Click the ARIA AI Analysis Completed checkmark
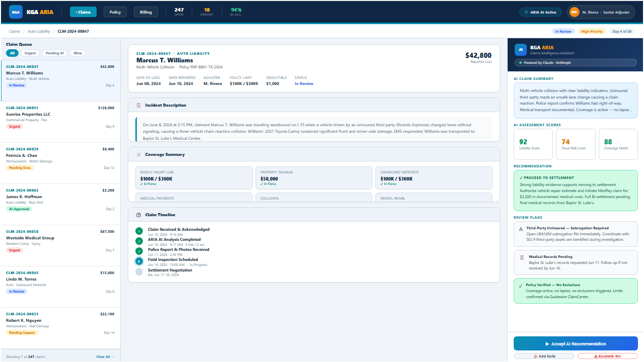The height and width of the screenshot is (362, 644). pos(139,241)
